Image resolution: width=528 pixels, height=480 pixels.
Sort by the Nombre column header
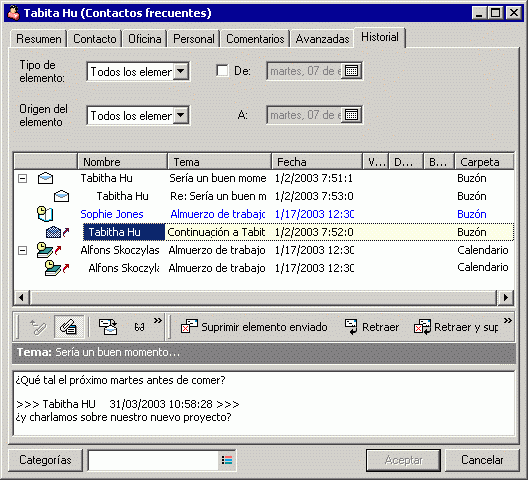[x=123, y=162]
